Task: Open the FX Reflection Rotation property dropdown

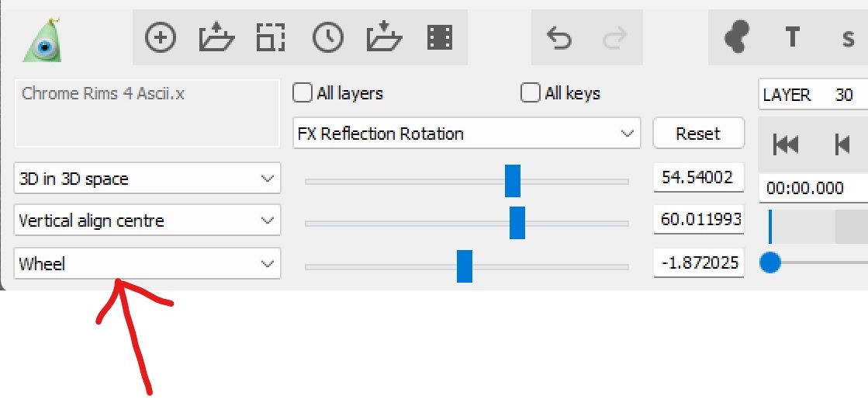Action: click(466, 134)
